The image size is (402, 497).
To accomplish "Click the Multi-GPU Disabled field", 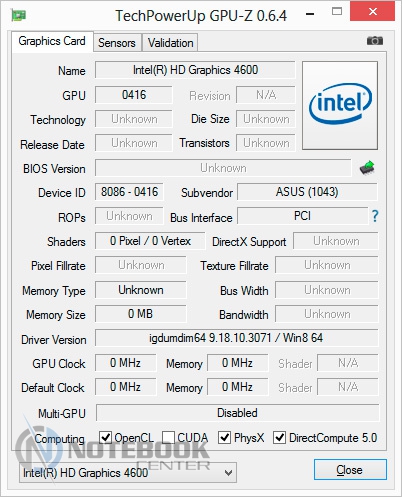I will click(237, 413).
